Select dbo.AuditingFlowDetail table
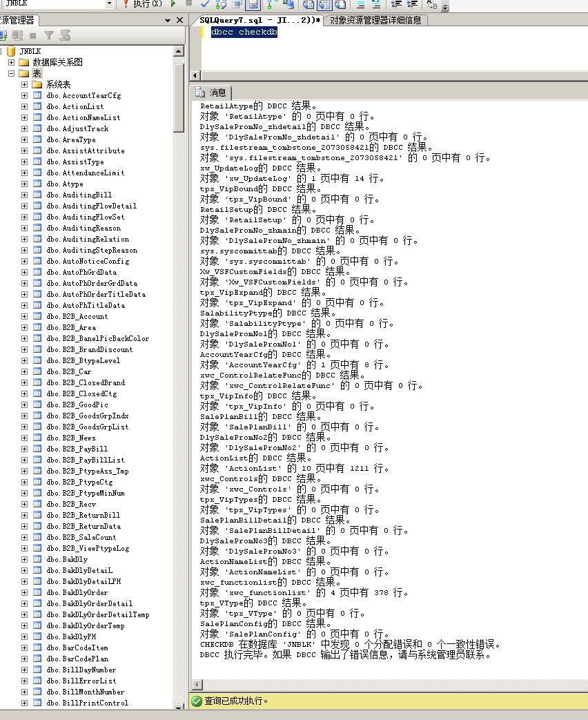 [91, 206]
